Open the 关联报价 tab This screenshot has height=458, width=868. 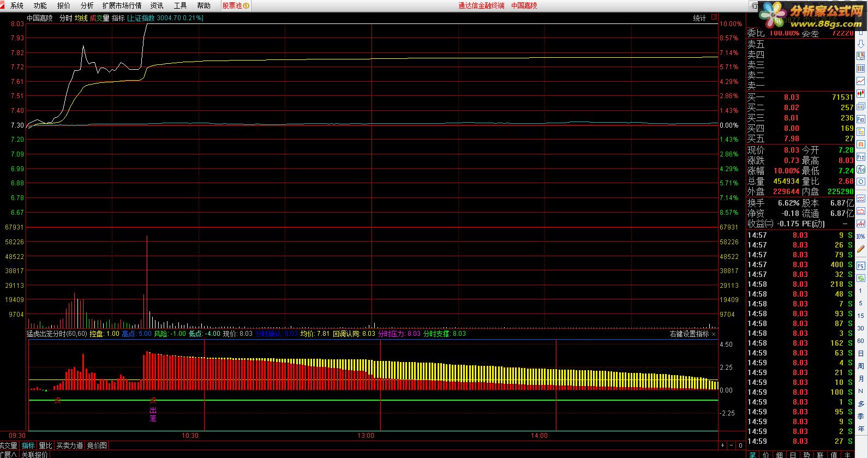(35, 454)
